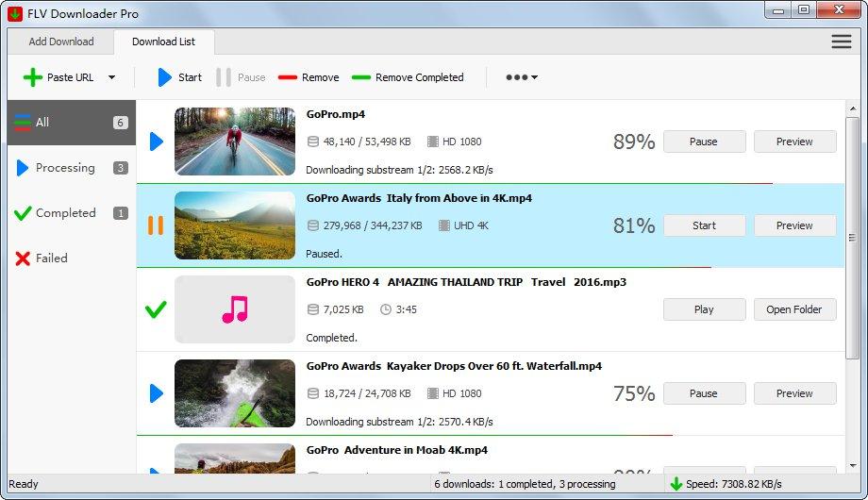Click '6 downloads: 1 completed, 3 processing' status

(525, 484)
